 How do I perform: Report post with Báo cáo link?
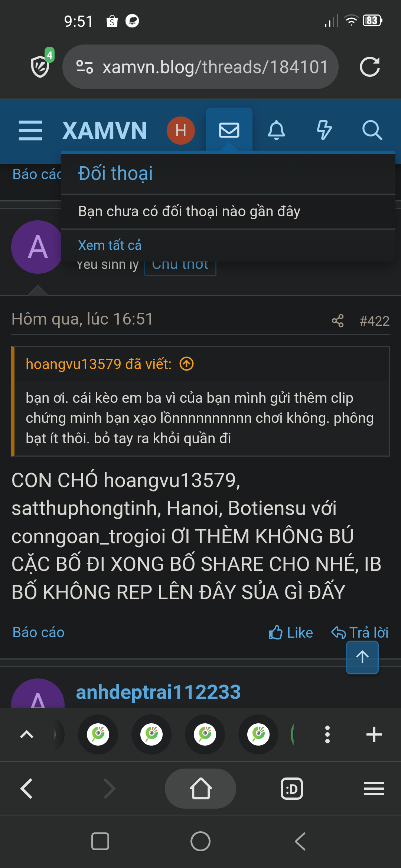point(38,632)
